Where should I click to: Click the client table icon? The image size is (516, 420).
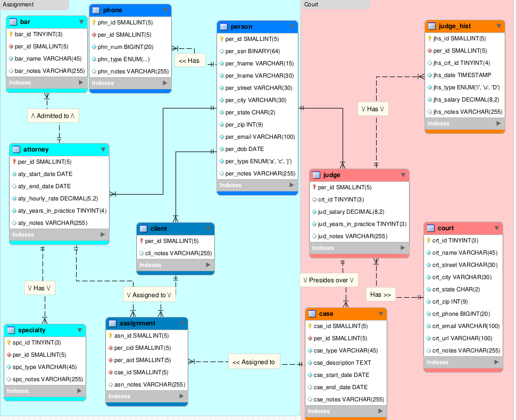pos(144,229)
